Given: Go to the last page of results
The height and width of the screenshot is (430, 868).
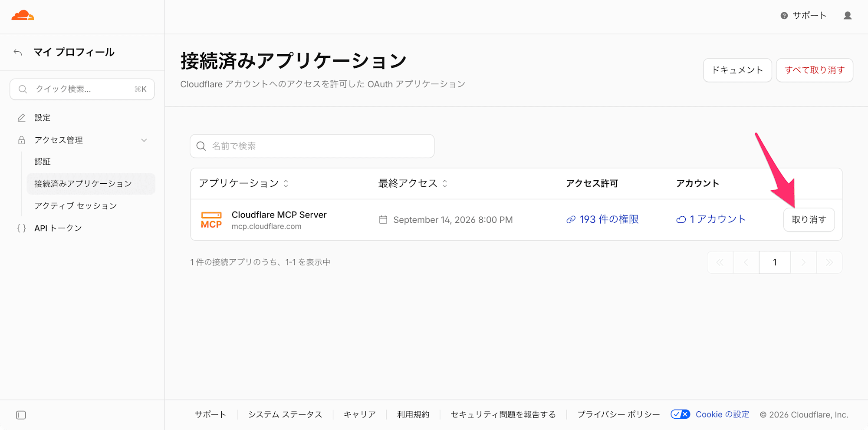Looking at the screenshot, I should [829, 262].
